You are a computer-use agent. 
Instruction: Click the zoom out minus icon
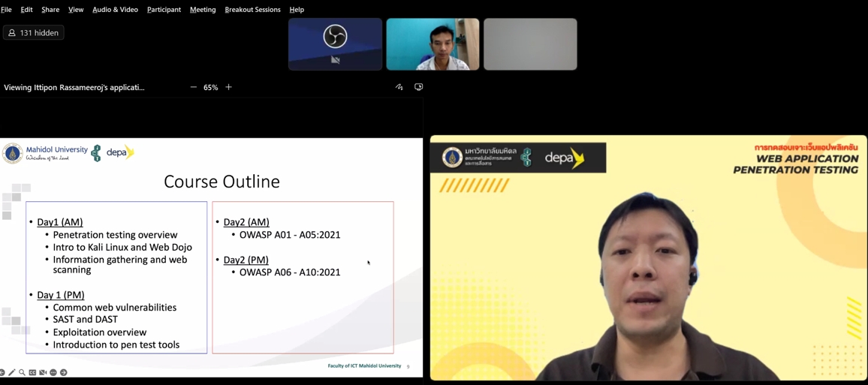point(194,87)
